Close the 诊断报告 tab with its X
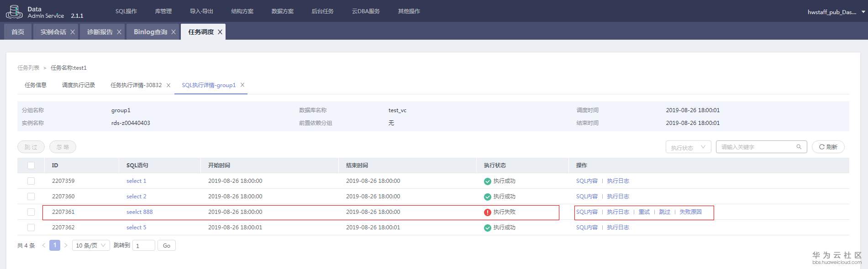 tap(119, 32)
